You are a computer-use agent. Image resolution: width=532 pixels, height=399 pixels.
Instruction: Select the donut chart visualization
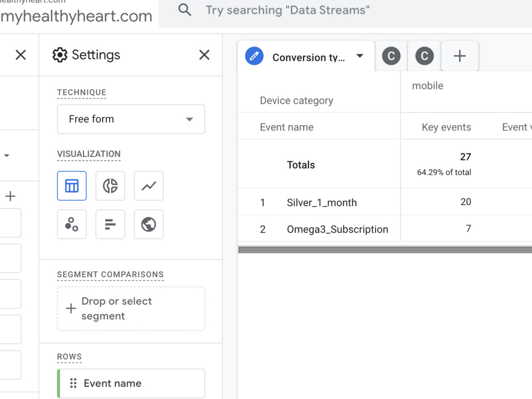point(110,186)
